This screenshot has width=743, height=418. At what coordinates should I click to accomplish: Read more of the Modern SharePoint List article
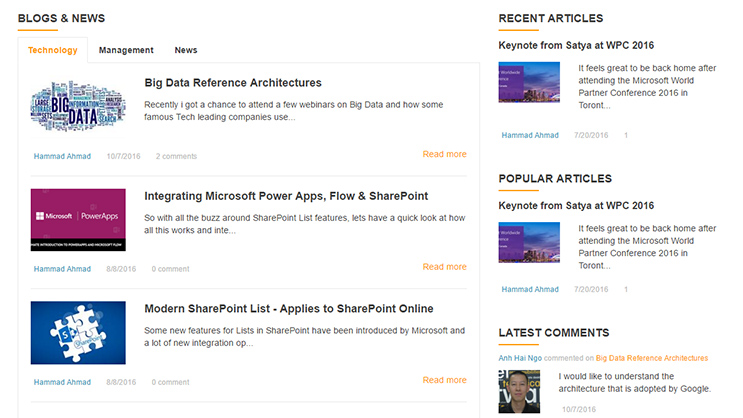[x=444, y=380]
